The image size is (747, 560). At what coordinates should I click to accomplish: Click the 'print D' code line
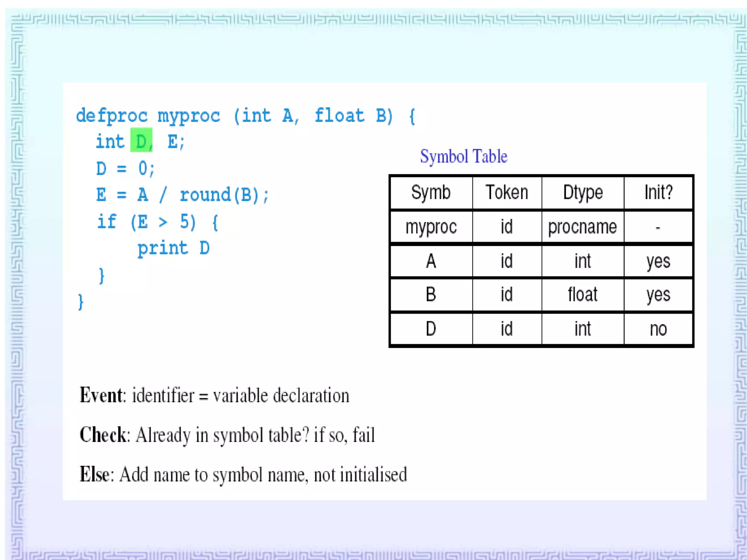pyautogui.click(x=174, y=249)
